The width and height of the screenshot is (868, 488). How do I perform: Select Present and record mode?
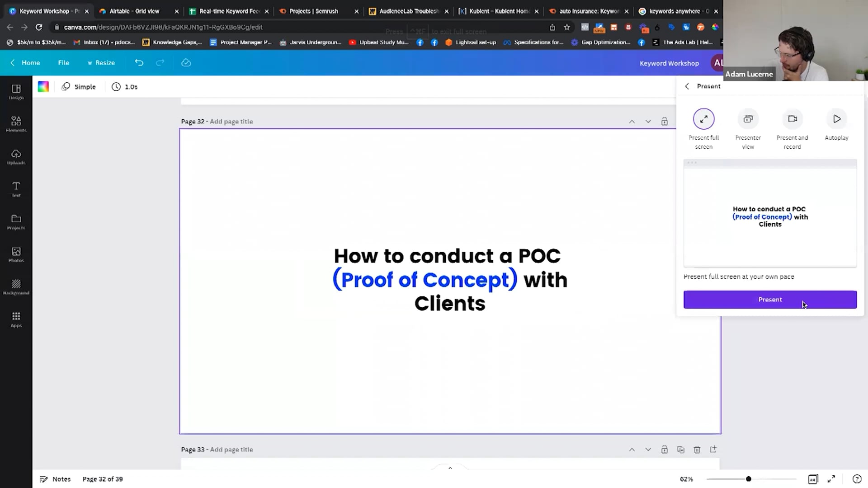[x=792, y=118]
